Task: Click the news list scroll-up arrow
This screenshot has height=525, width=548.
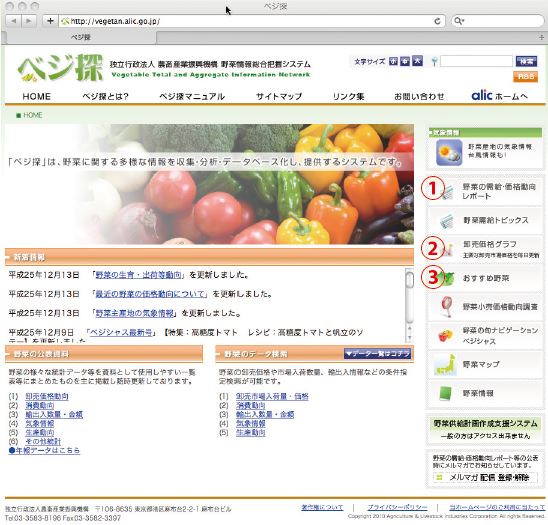Action: click(x=409, y=328)
